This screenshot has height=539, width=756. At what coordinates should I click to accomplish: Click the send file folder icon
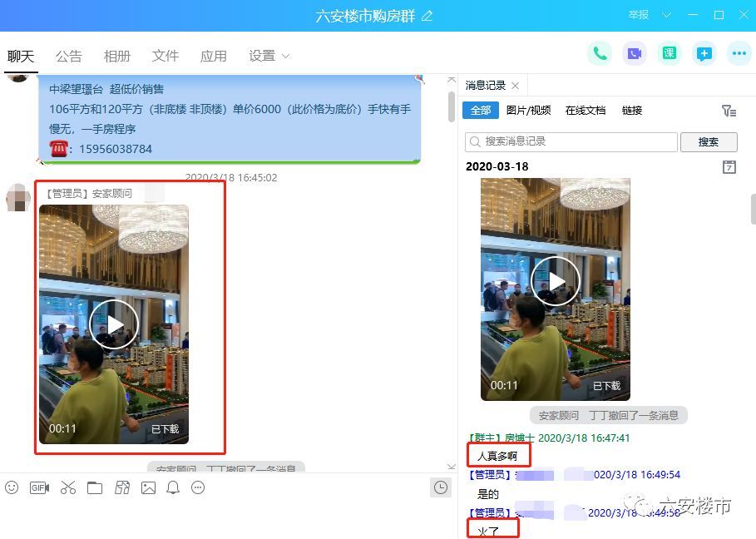[95, 488]
